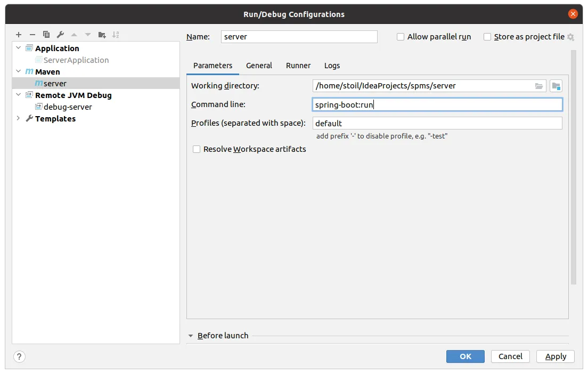Click the wrench Edit Templates icon
588x374 pixels.
point(60,35)
